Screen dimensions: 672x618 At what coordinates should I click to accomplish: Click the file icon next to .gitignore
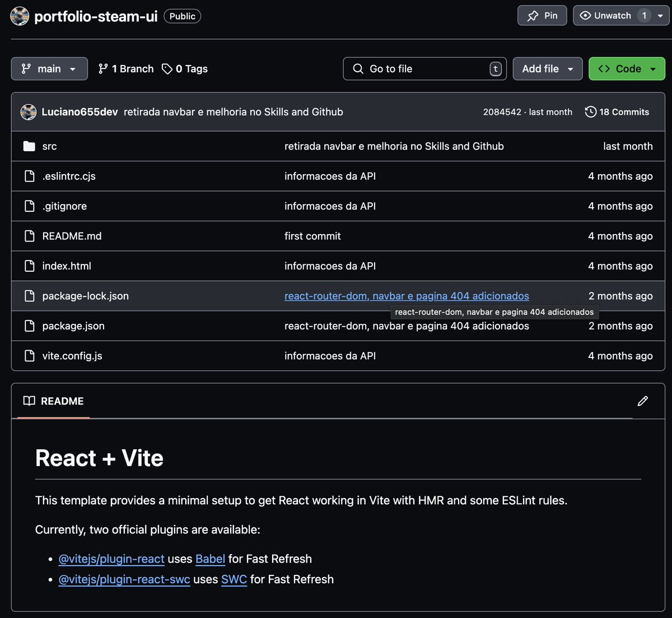(x=29, y=206)
